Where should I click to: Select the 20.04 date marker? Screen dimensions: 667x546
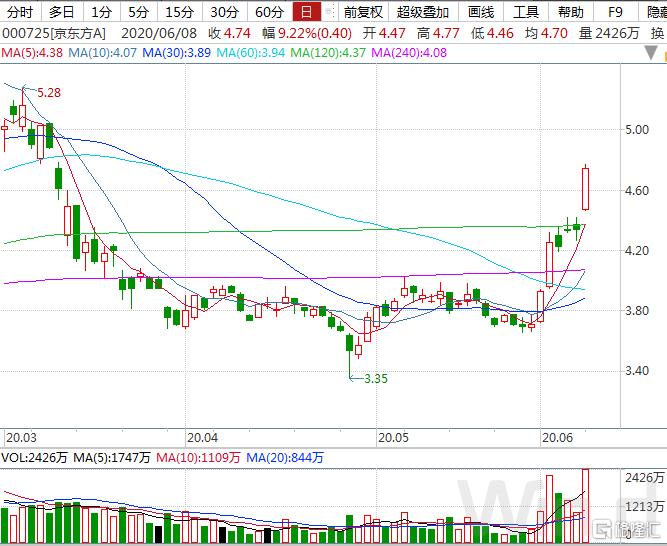(202, 438)
